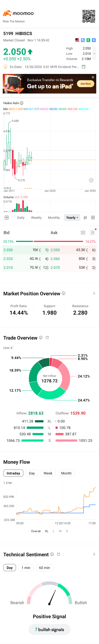Switch the chart to Weekly
Viewport: 99px width, 644px height.
(36, 218)
